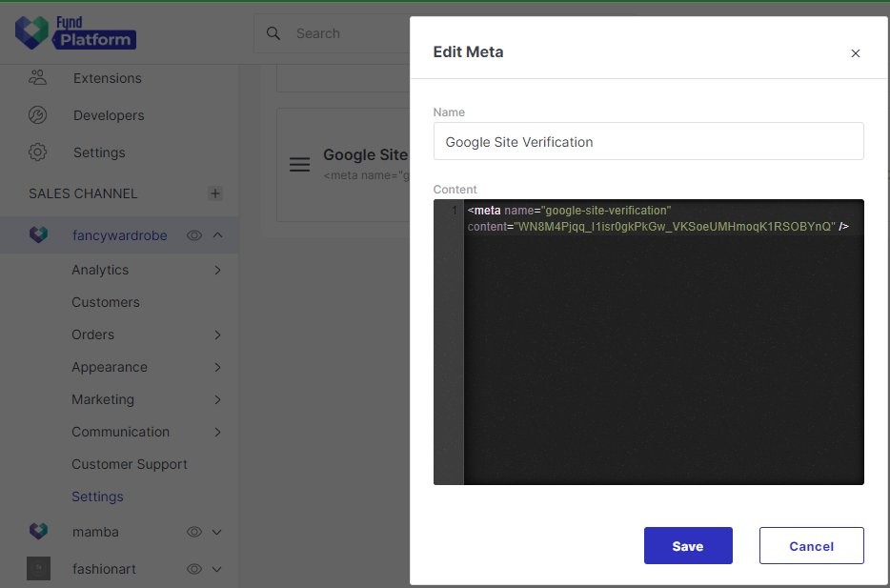The height and width of the screenshot is (588, 890).
Task: Cancel editing the meta tag
Action: 811,545
